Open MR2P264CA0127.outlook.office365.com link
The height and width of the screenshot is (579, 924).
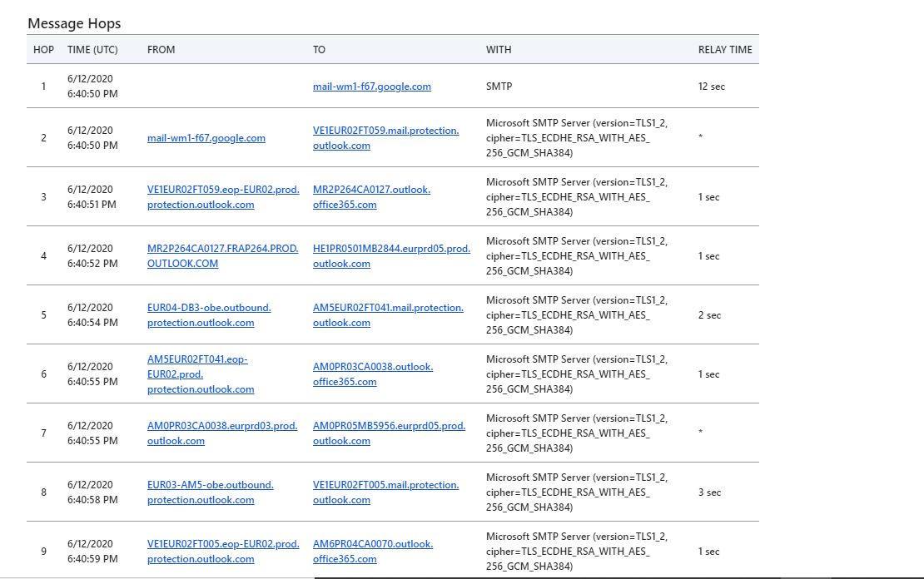(372, 196)
